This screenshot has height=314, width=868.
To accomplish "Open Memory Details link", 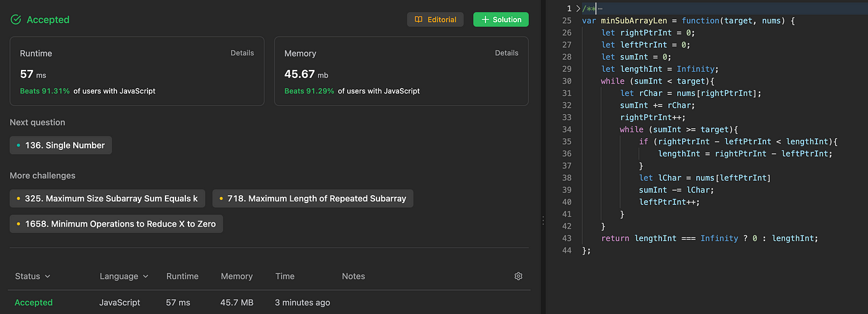I will pyautogui.click(x=507, y=53).
